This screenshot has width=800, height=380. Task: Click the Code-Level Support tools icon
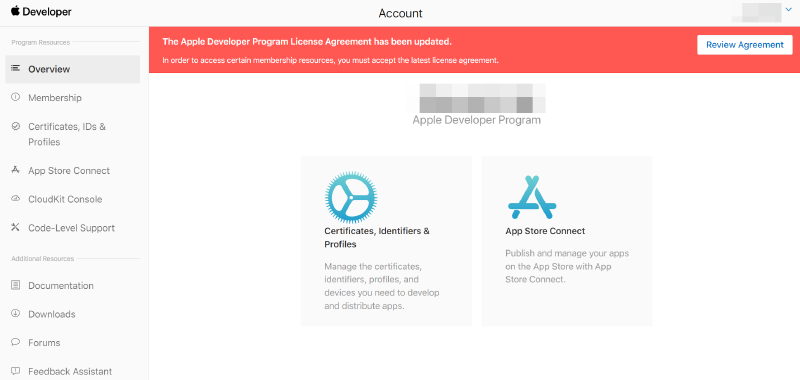(15, 227)
